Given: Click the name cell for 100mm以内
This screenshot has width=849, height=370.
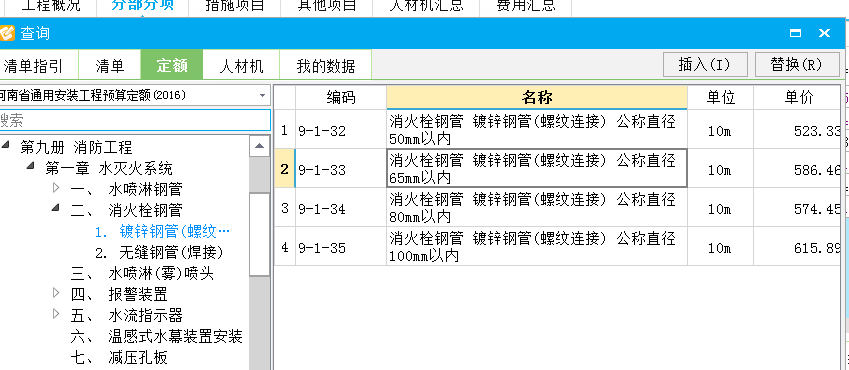Looking at the screenshot, I should [537, 247].
